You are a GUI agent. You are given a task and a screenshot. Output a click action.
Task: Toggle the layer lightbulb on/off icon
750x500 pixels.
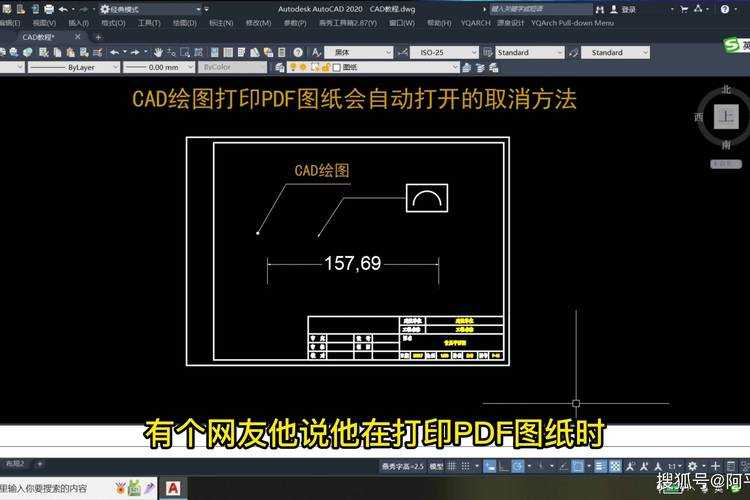coord(293,67)
